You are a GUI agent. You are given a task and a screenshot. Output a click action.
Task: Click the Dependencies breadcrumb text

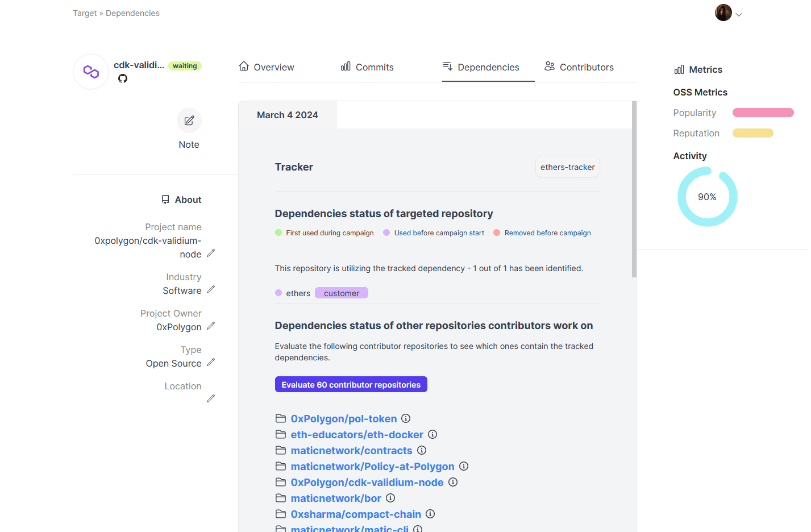[x=132, y=13]
